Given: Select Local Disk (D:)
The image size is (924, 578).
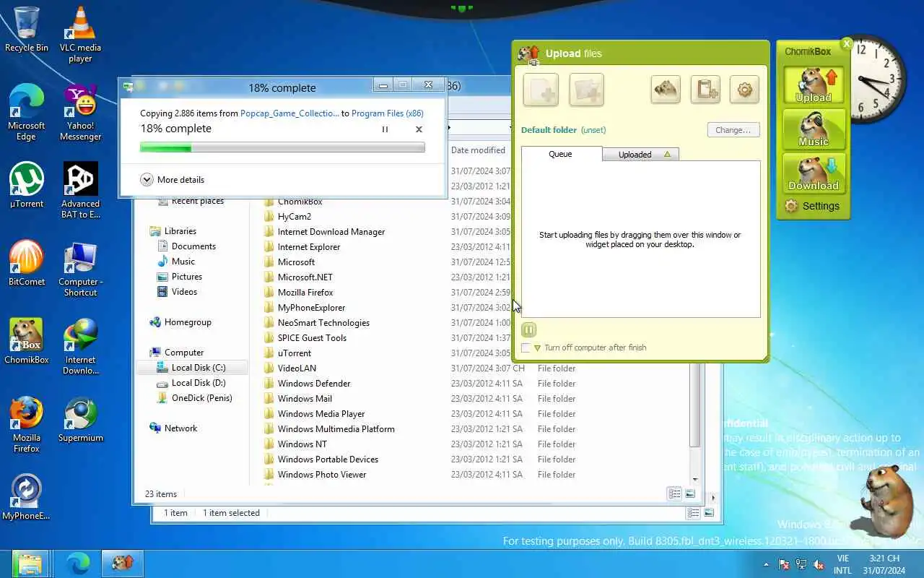Looking at the screenshot, I should point(191,383).
